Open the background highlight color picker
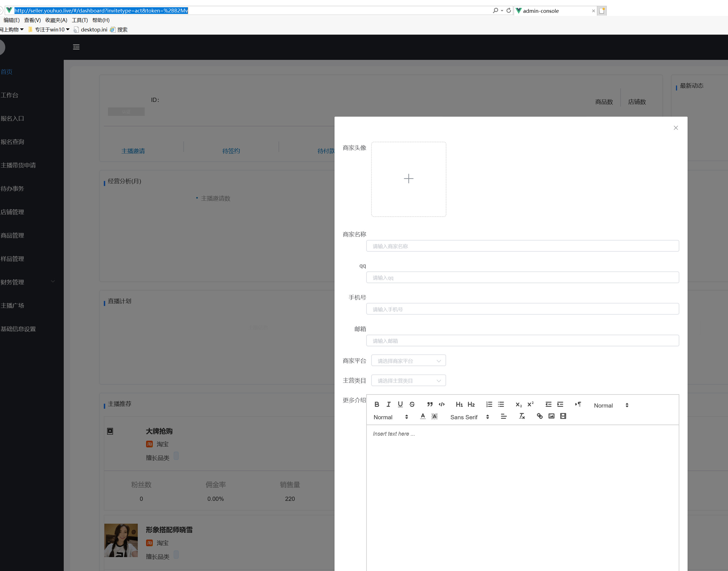Viewport: 728px width, 571px height. coord(435,416)
